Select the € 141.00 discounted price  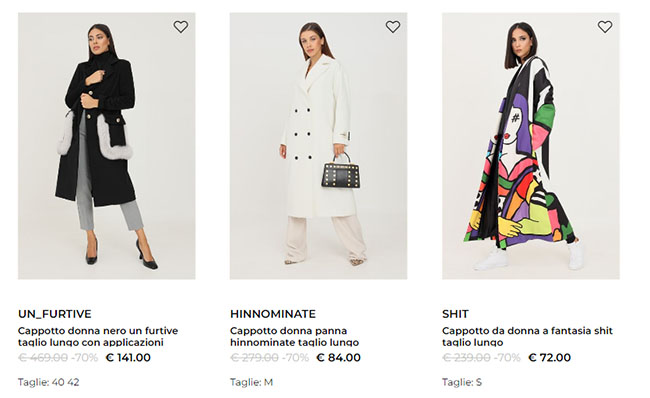coord(128,357)
